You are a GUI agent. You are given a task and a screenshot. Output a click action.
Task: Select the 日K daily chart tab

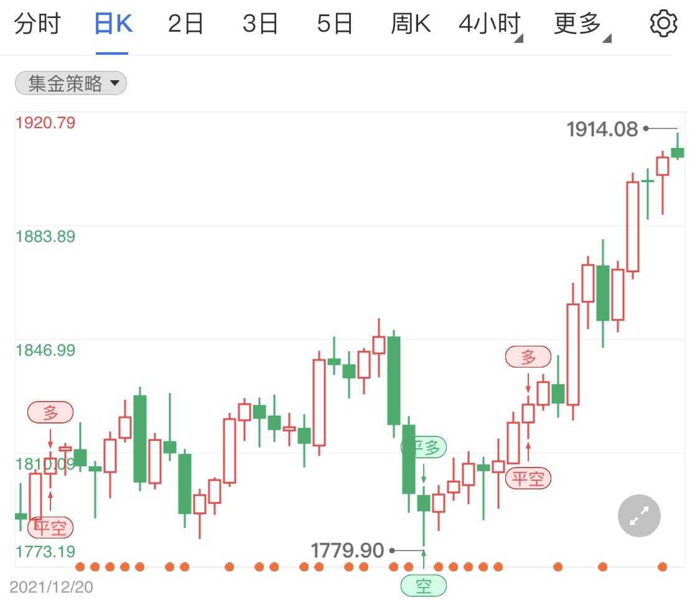tap(113, 25)
